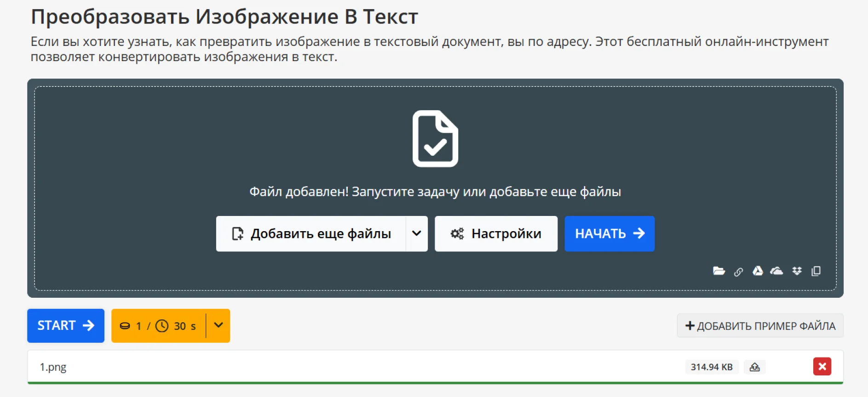The height and width of the screenshot is (397, 868).
Task: Import a file from OneDrive cloud
Action: coord(776,271)
